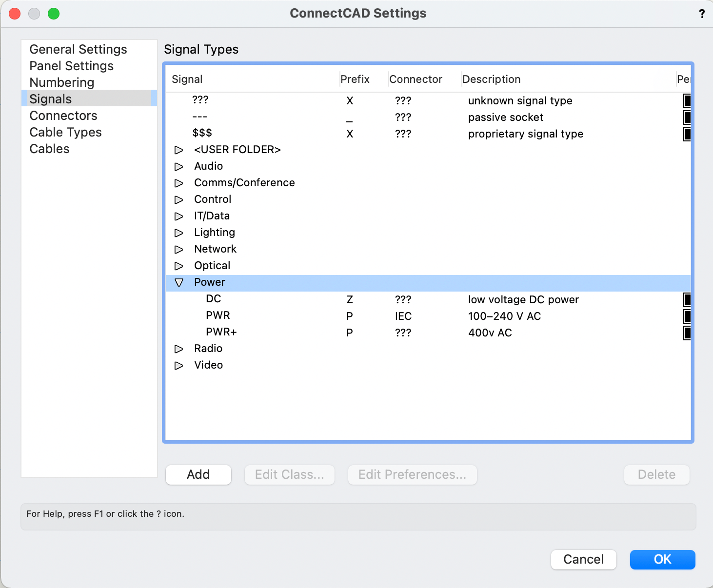This screenshot has height=588, width=713.
Task: Select Connectors in the settings sidebar
Action: [x=63, y=116]
